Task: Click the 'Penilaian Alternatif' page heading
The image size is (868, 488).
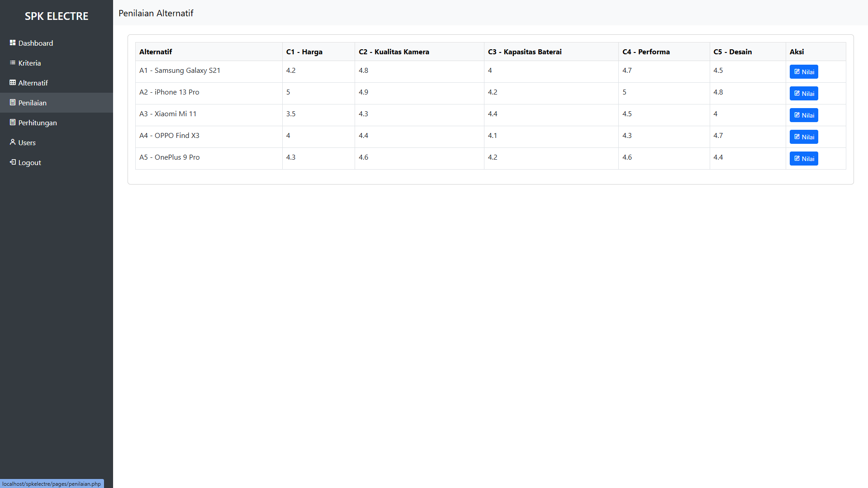Action: (156, 13)
